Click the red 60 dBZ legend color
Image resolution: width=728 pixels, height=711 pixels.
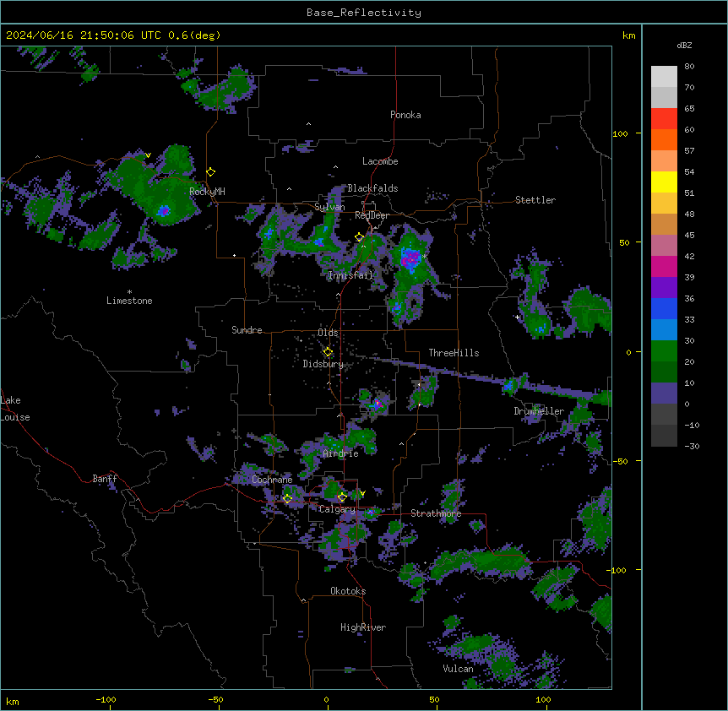pos(664,118)
